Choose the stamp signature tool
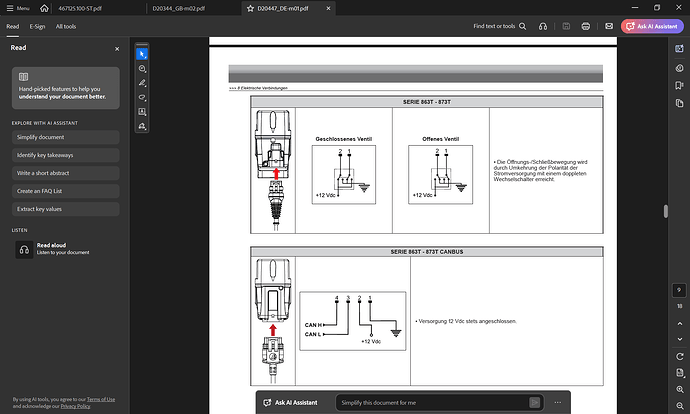 [142, 127]
